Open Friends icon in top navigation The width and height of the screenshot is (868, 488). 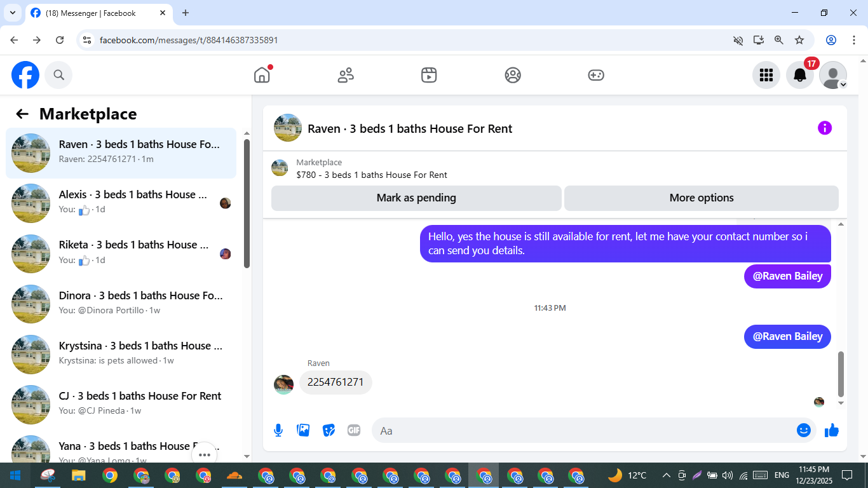[x=346, y=75]
